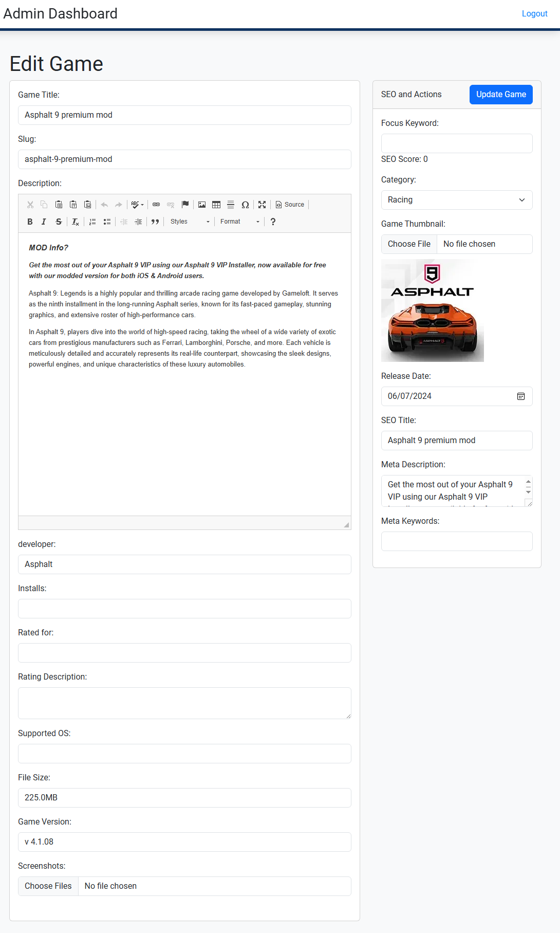
Task: Click the Logout link
Action: [x=534, y=14]
